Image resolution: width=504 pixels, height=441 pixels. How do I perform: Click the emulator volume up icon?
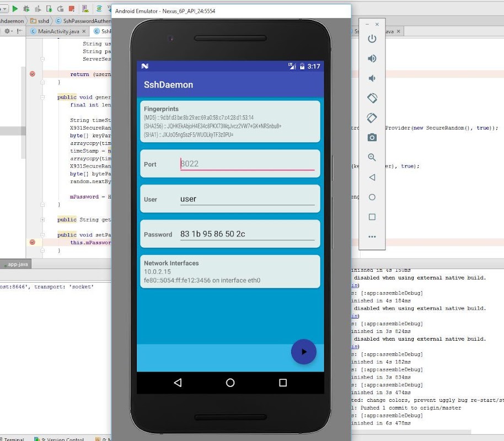tap(372, 59)
